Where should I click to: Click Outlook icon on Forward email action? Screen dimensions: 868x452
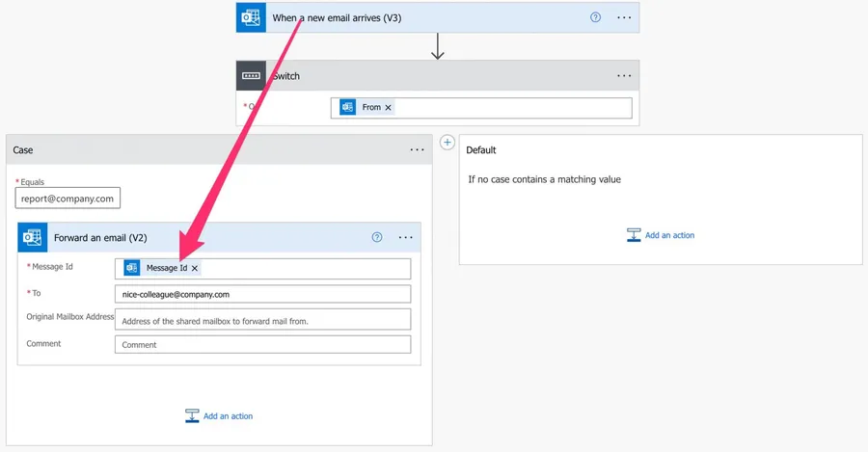coord(33,237)
